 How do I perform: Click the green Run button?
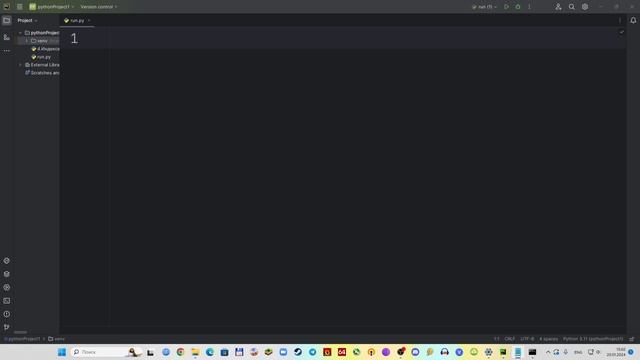(507, 7)
